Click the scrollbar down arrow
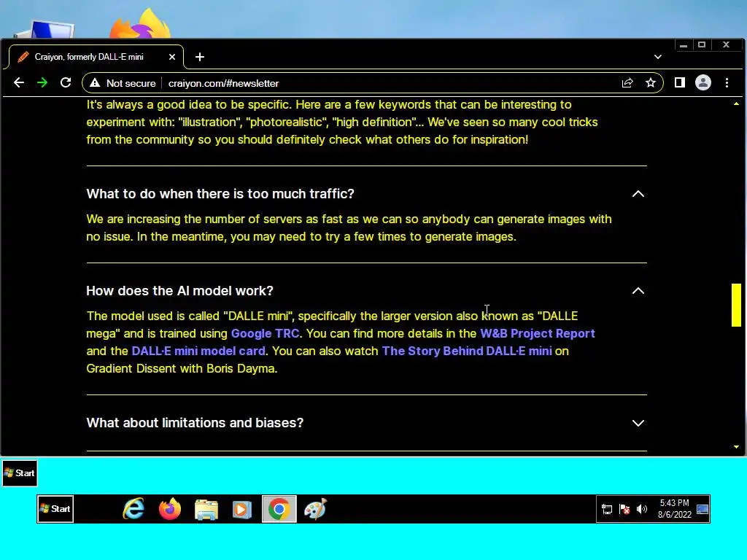747x560 pixels. (x=737, y=447)
